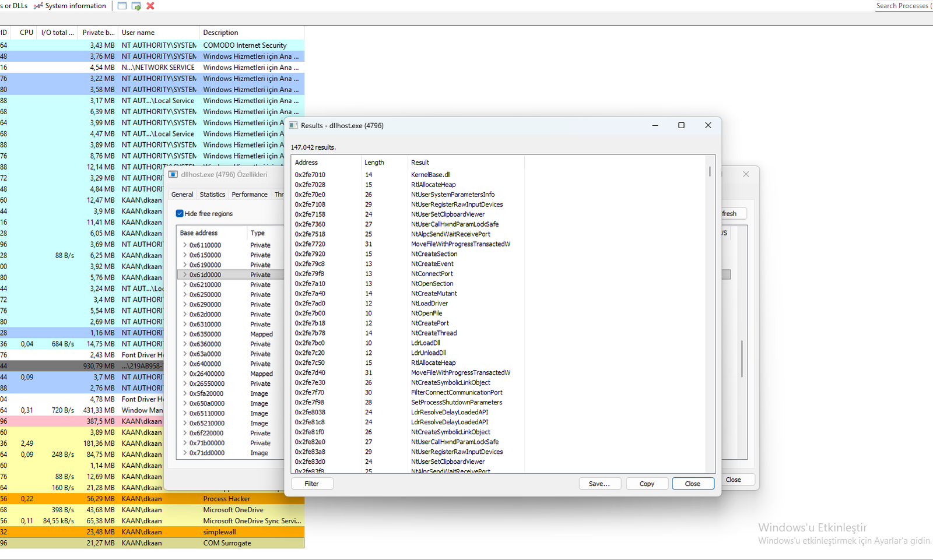
Task: Select the NtUserSystemParametersInfo result row
Action: tap(408, 195)
